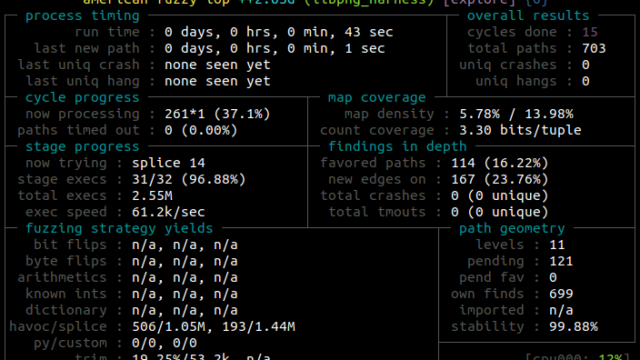Click favored paths value '114 (16.22%)'
The image size is (640, 360).
tap(500, 163)
